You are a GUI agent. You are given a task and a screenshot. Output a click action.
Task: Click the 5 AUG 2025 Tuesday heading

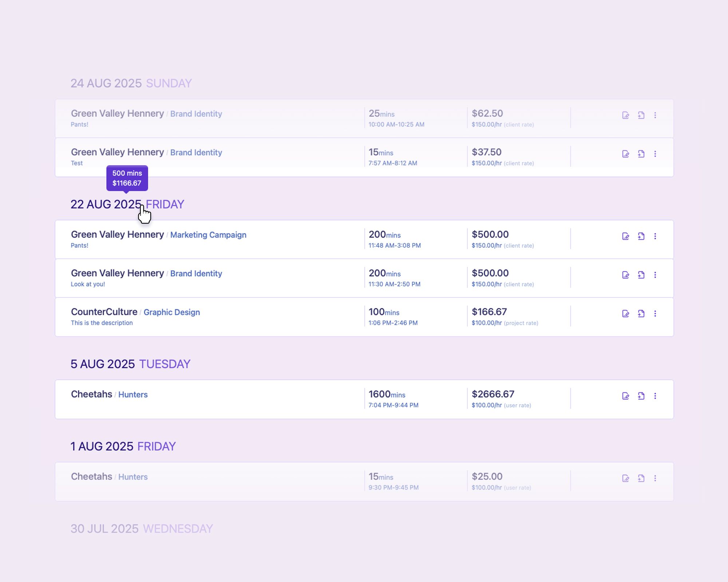(130, 364)
